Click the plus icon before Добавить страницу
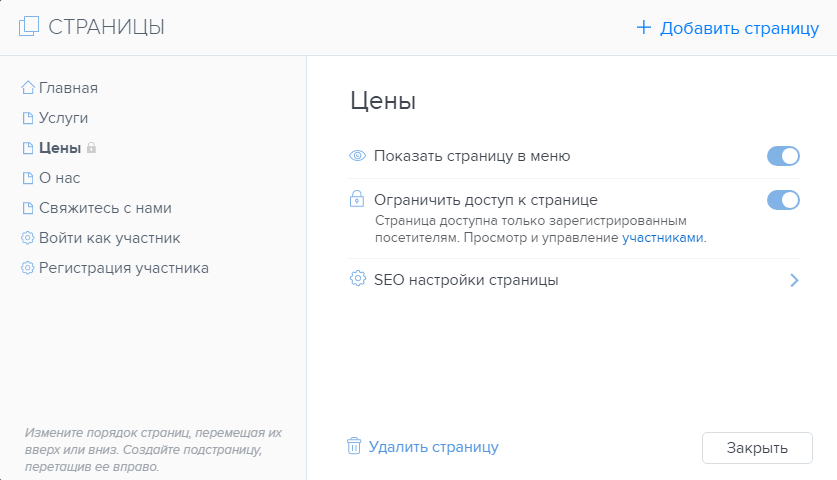The image size is (837, 480). tap(644, 27)
